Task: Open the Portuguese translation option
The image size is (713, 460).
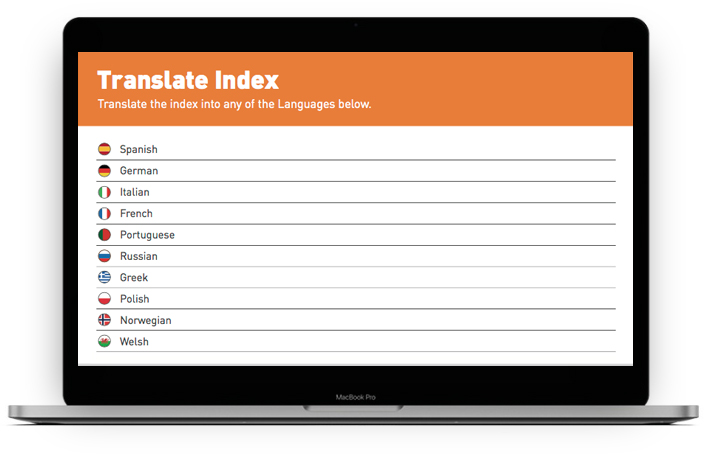Action: [x=147, y=235]
